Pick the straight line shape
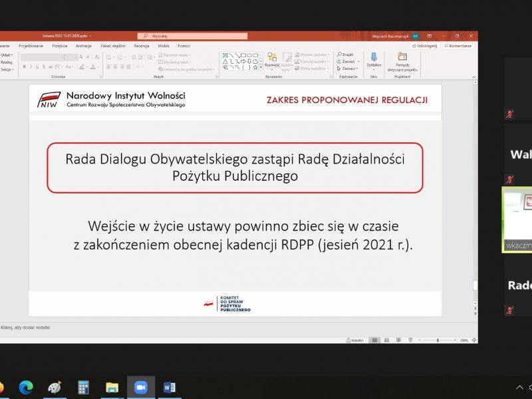Image resolution: width=532 pixels, height=399 pixels. coord(231,55)
